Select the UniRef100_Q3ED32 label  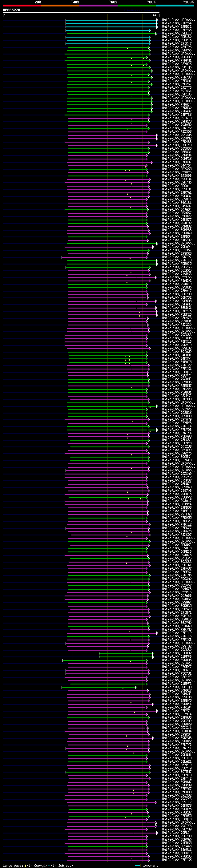coord(177,653)
